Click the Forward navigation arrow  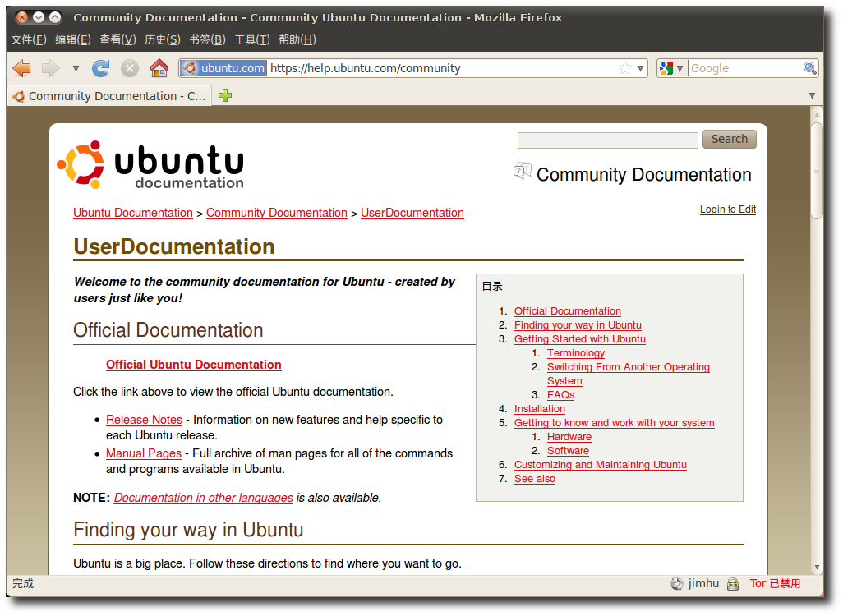coord(51,68)
